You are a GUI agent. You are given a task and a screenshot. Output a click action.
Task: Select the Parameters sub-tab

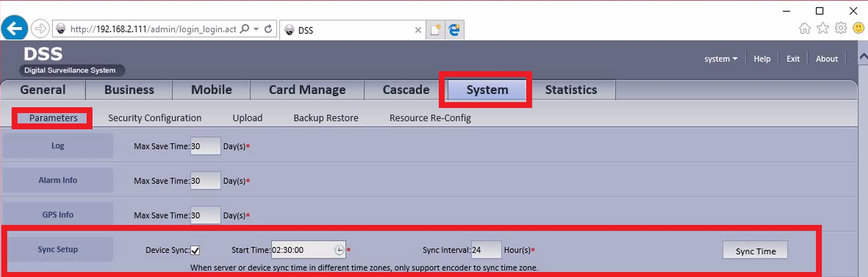53,118
